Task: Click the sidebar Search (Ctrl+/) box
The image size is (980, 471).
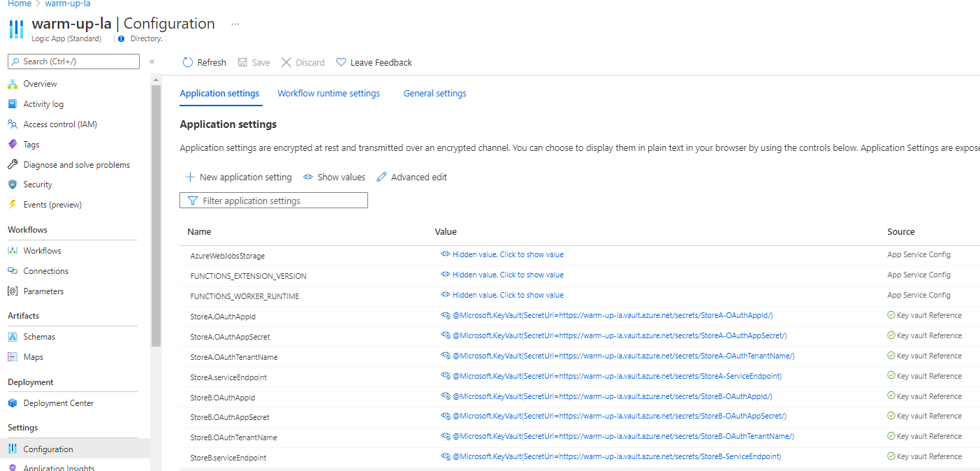Action: click(73, 61)
